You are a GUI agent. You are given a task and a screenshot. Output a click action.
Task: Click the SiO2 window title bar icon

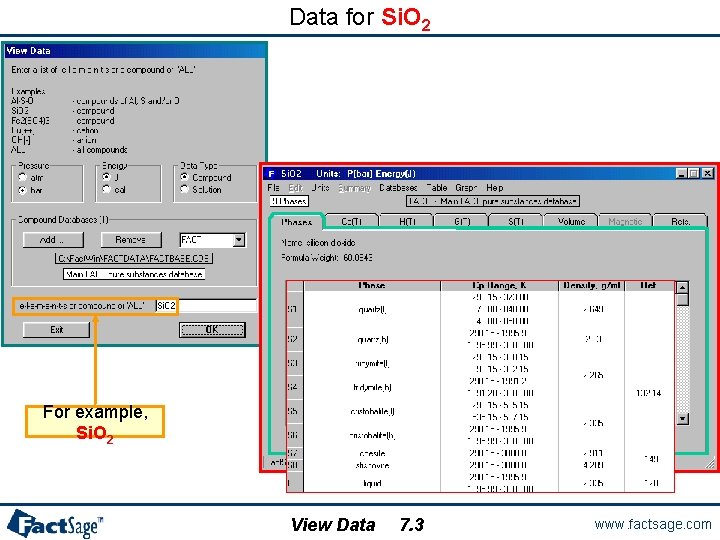tap(271, 174)
